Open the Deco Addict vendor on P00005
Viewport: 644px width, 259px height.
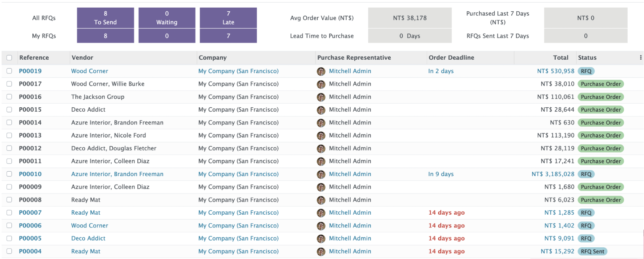pyautogui.click(x=88, y=238)
